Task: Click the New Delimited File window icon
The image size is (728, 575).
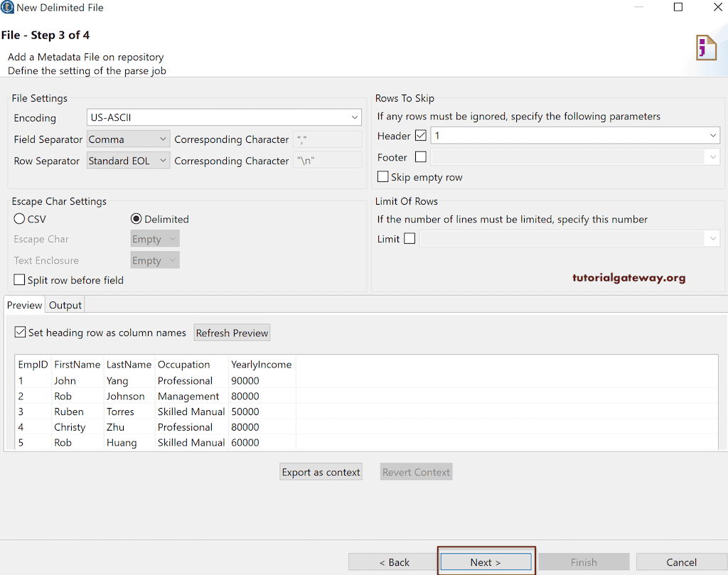Action: 7,7
